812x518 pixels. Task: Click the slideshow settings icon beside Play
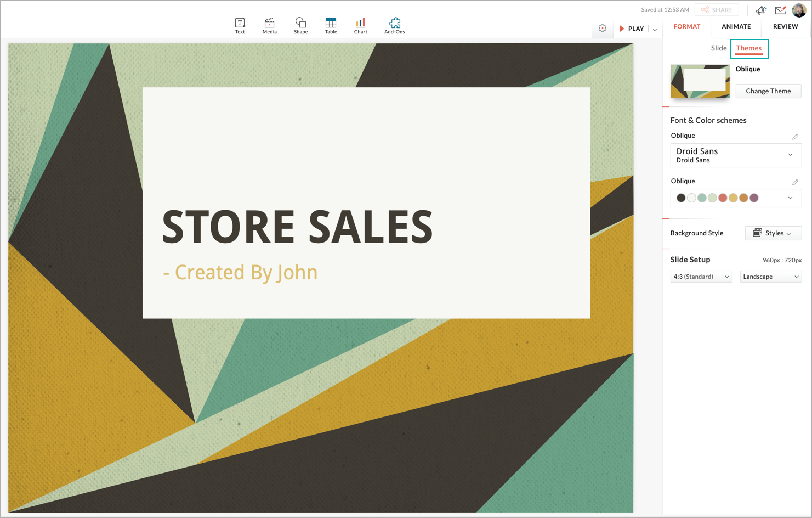602,29
